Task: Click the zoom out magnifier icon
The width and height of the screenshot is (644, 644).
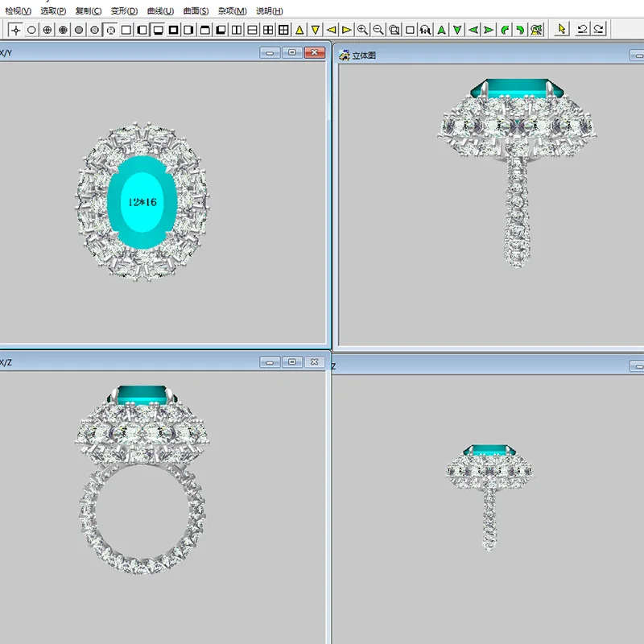Action: coord(378,30)
